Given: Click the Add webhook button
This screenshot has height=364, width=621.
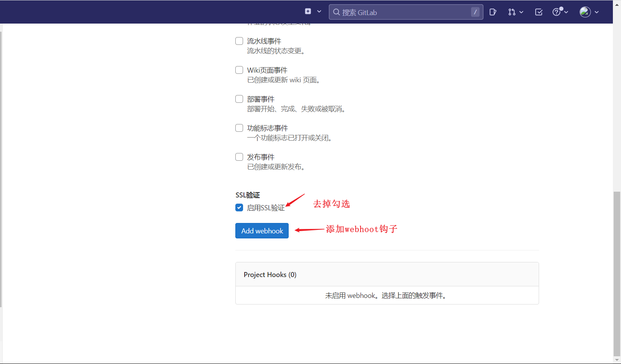Looking at the screenshot, I should point(262,231).
